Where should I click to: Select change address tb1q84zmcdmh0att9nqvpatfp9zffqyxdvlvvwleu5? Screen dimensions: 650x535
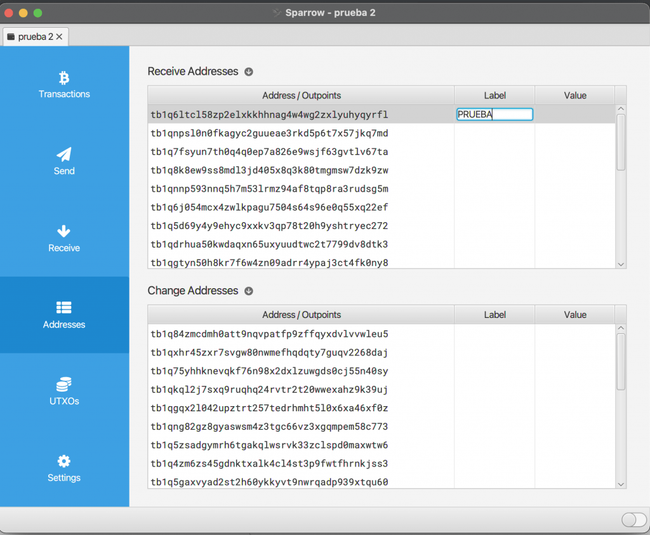pos(269,334)
